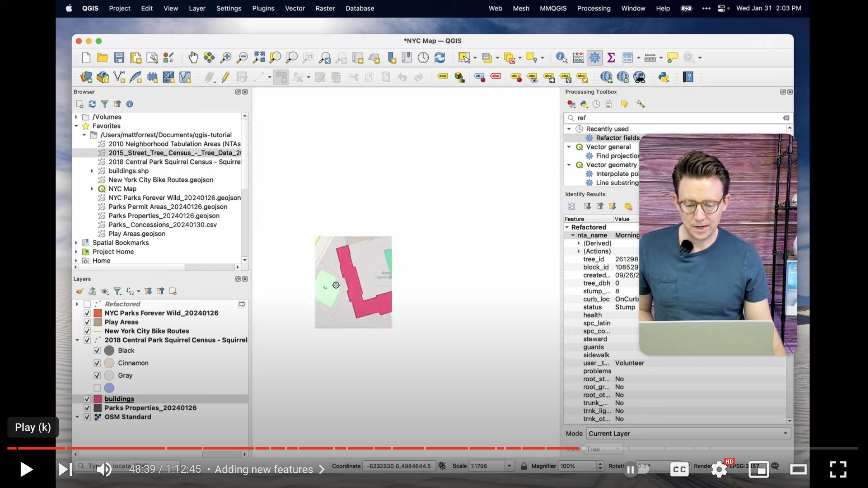Click the ref search field in Processing Toolbox
Viewport: 868px width, 488px height.
tap(678, 118)
